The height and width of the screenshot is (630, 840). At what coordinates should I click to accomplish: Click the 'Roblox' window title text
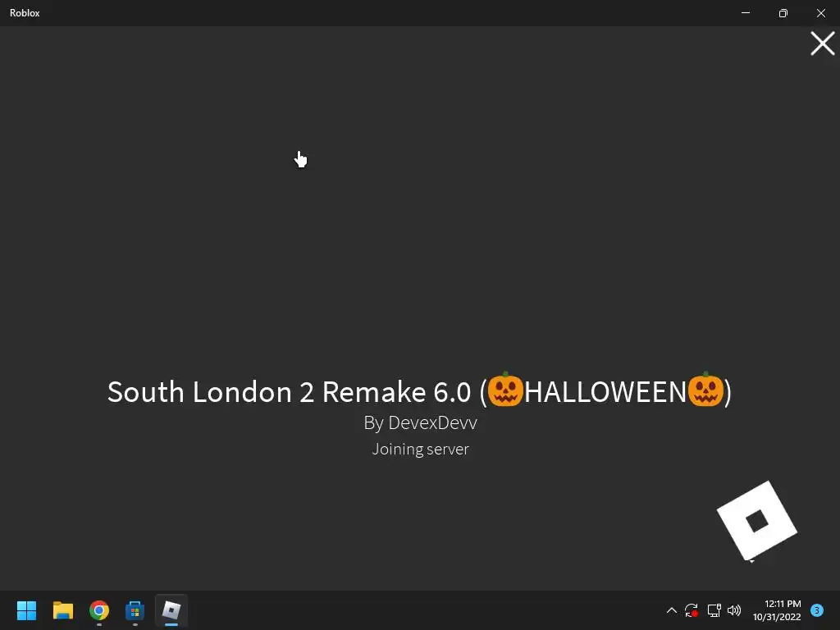tap(25, 13)
